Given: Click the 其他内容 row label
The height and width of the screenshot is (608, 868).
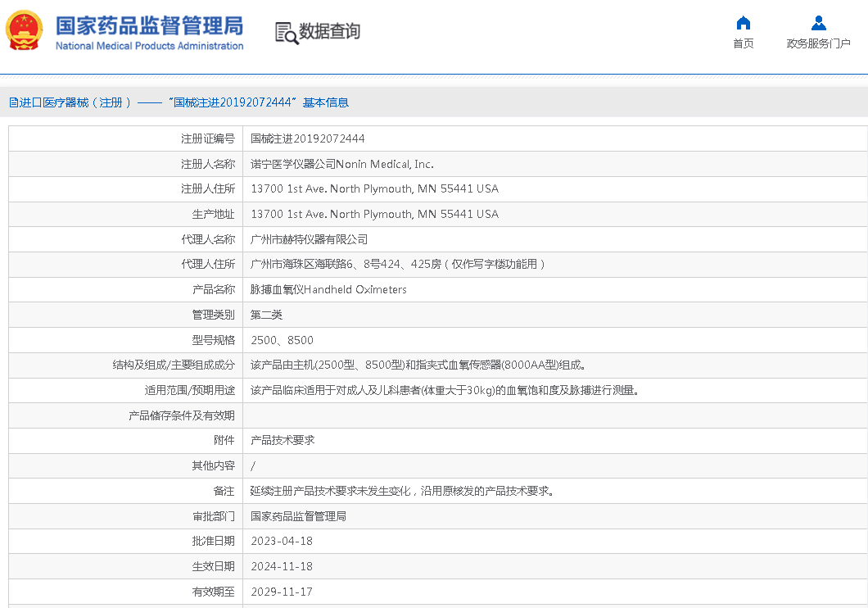Looking at the screenshot, I should click(x=213, y=465).
